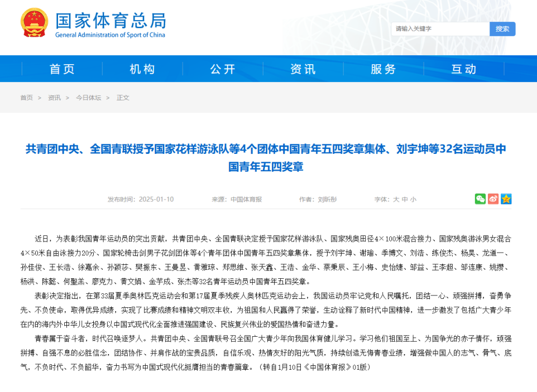Open the 机构 navigation menu
This screenshot has height=392, width=537.
(142, 69)
